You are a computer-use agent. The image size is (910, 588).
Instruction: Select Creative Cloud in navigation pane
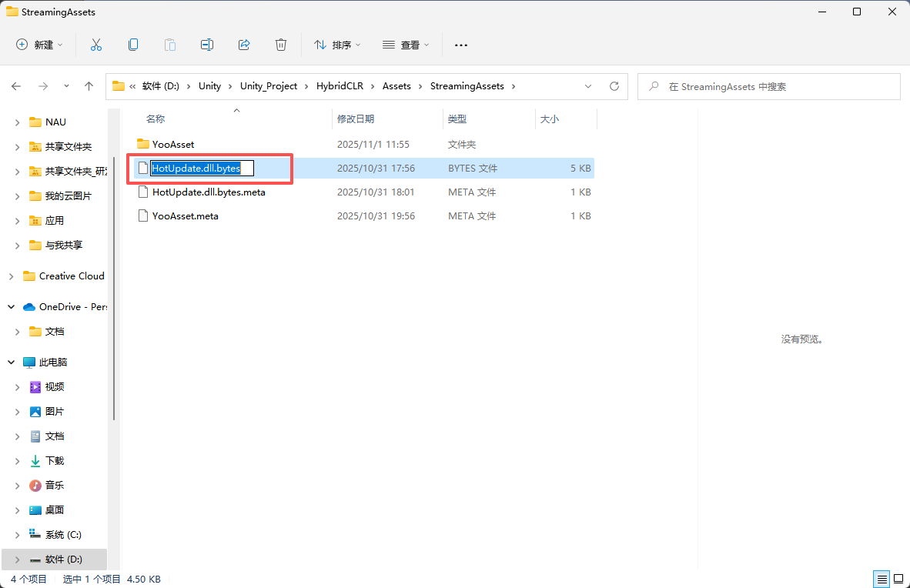pyautogui.click(x=72, y=276)
